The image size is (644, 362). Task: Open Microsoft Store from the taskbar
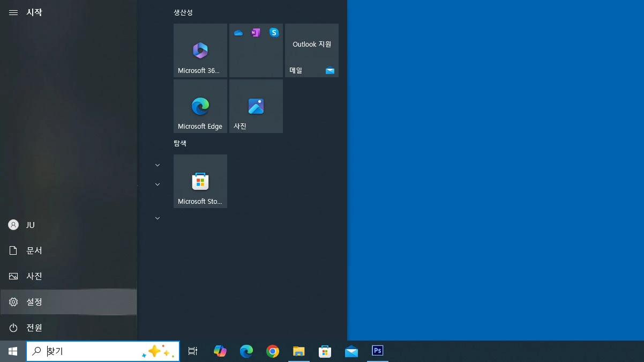(x=325, y=351)
